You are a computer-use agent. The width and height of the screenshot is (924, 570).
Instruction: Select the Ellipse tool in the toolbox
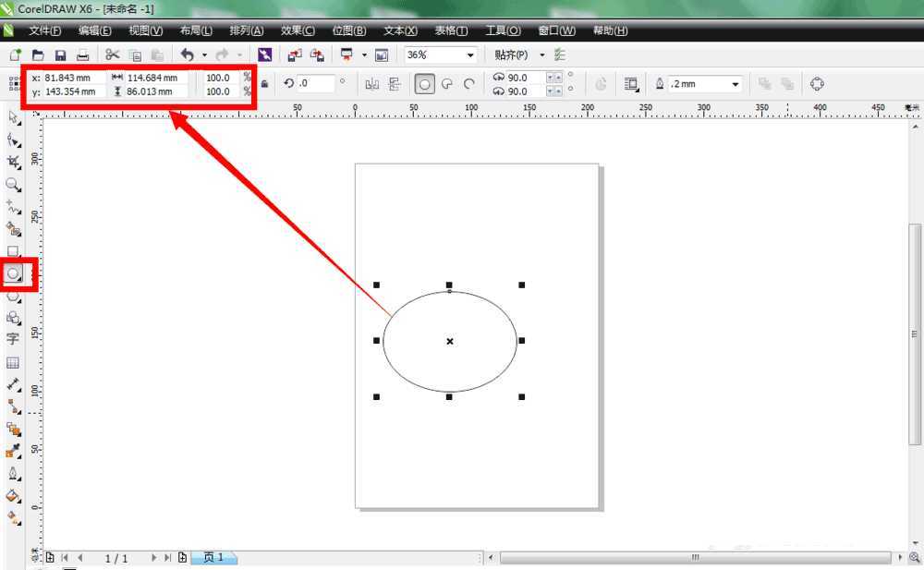pos(13,273)
